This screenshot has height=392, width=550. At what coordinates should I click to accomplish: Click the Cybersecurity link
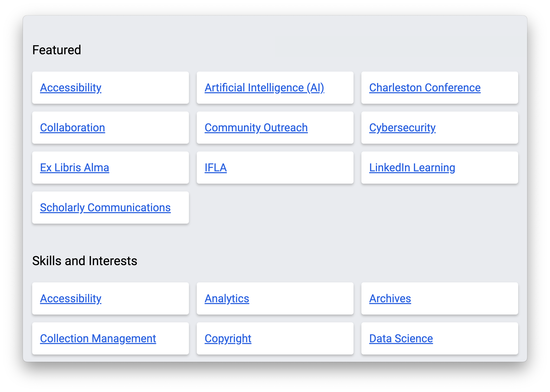tap(402, 128)
